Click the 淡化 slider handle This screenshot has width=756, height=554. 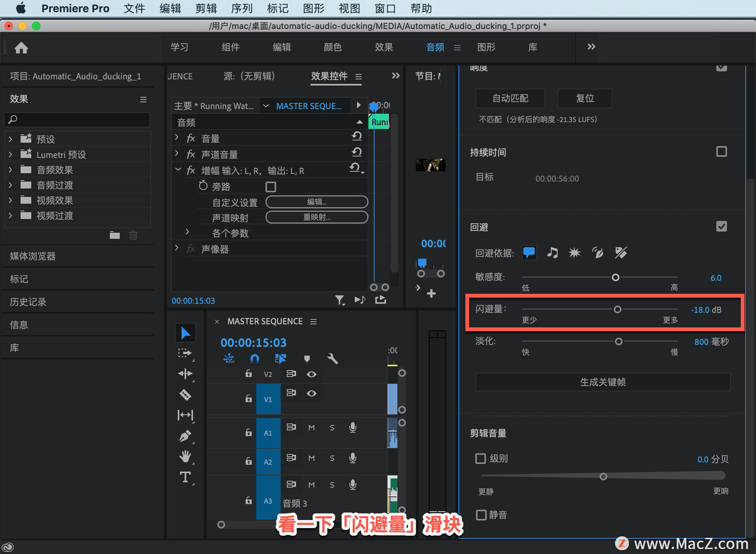point(619,341)
